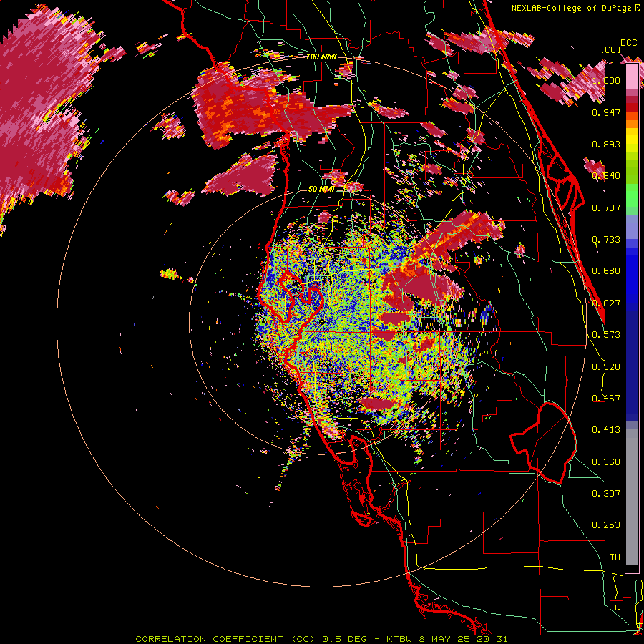Viewport: 644px width, 644px height.
Task: Select the 0.413 legend value
Action: [606, 430]
